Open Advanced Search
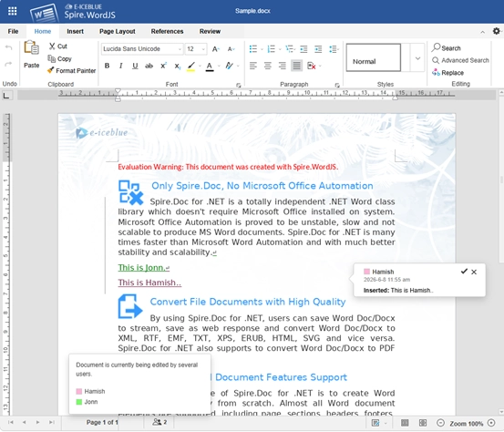 pyautogui.click(x=460, y=60)
